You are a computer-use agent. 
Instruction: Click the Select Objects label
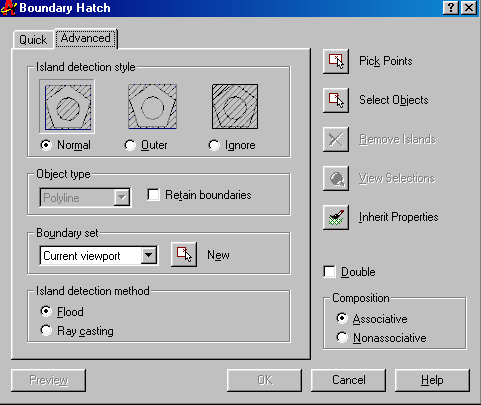pos(394,100)
